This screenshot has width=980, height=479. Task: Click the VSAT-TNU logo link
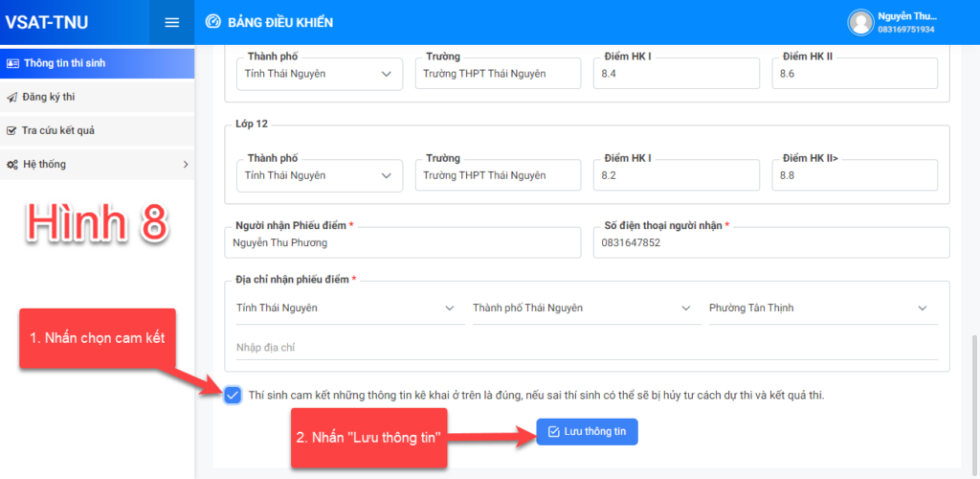46,22
